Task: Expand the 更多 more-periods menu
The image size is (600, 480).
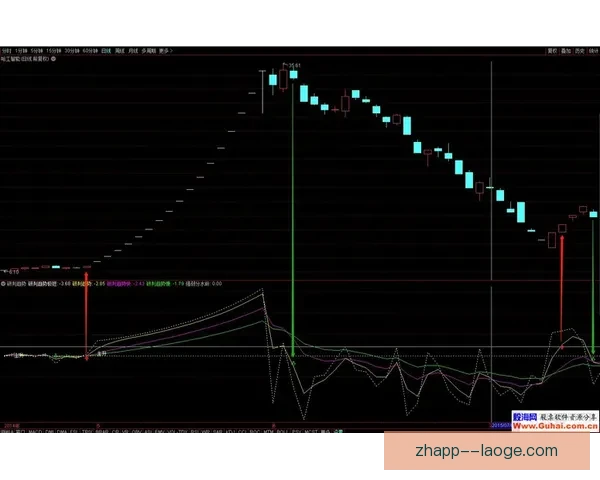Action: (166, 51)
